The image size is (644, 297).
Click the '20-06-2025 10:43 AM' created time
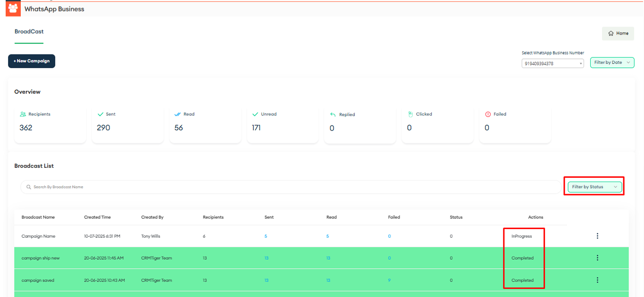click(104, 280)
